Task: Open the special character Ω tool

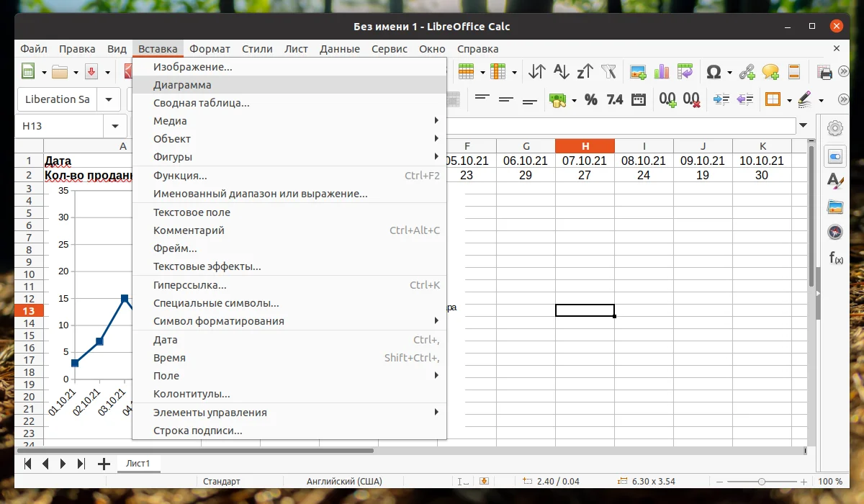Action: pyautogui.click(x=714, y=71)
